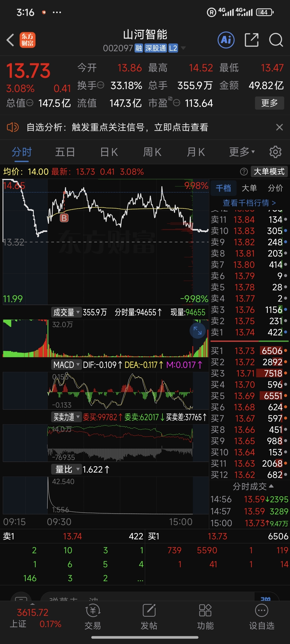
Task: Switch to 五日 chart tab
Action: (65, 152)
